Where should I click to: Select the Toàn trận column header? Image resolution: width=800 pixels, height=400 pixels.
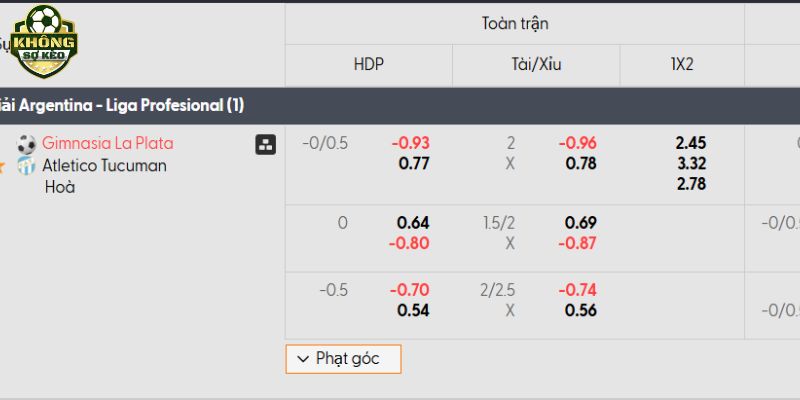(515, 23)
